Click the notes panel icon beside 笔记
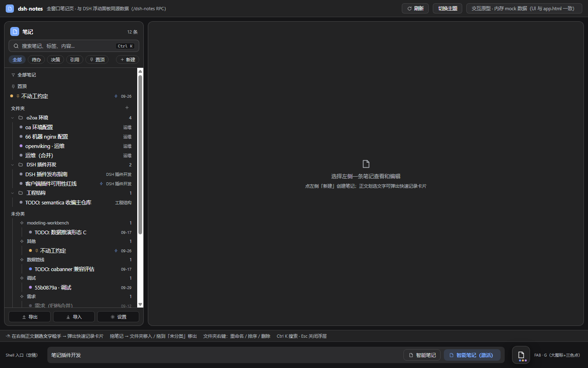Image resolution: width=588 pixels, height=368 pixels. click(15, 31)
